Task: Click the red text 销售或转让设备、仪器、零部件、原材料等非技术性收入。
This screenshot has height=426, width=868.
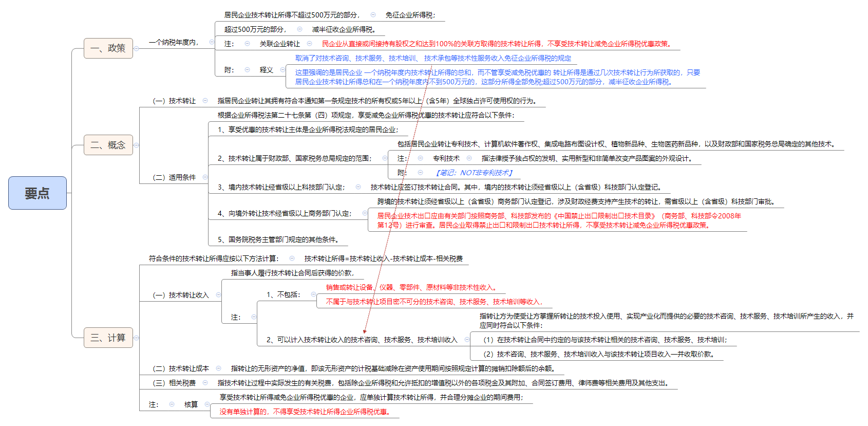Action: (412, 287)
